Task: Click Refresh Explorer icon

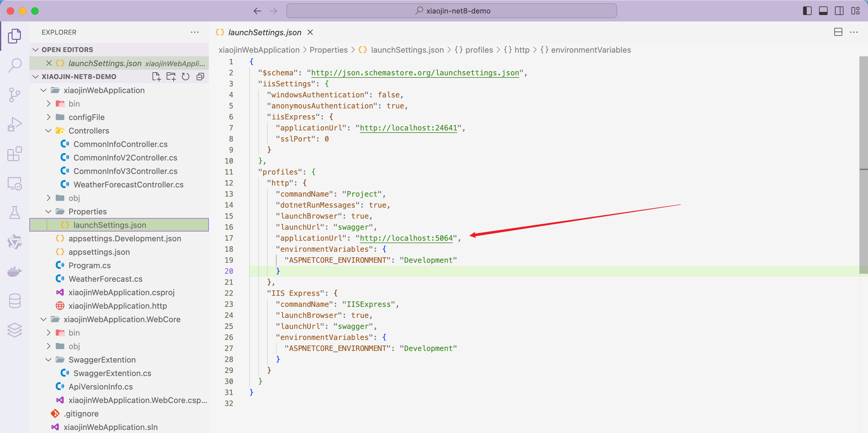Action: pyautogui.click(x=185, y=77)
